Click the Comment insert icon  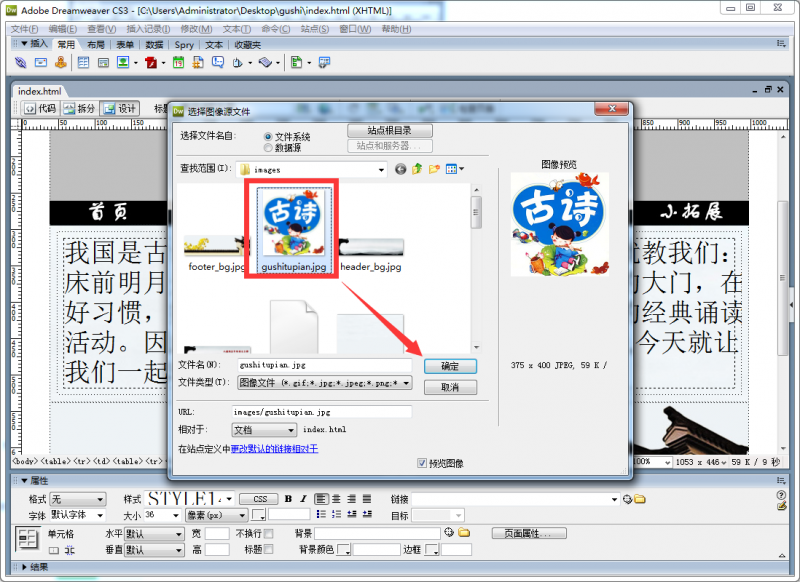[x=218, y=63]
